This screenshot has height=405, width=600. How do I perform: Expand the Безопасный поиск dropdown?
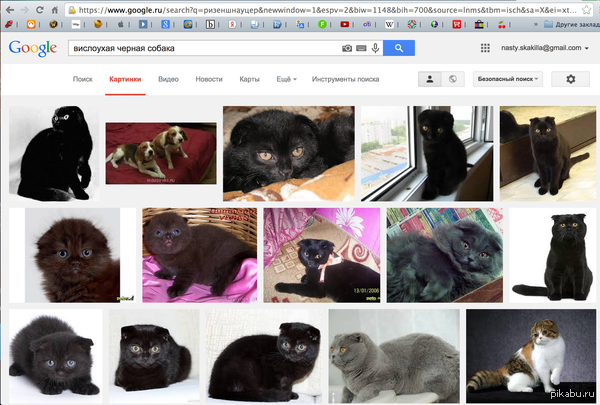click(505, 78)
